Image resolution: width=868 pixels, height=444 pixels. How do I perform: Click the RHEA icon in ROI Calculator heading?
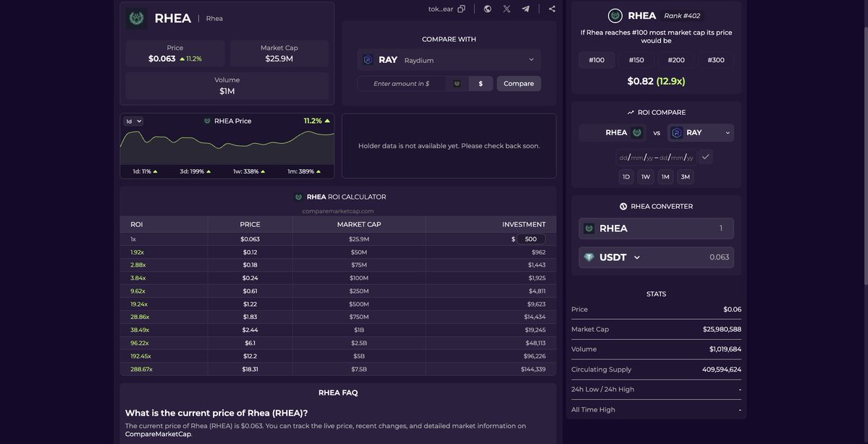point(298,197)
